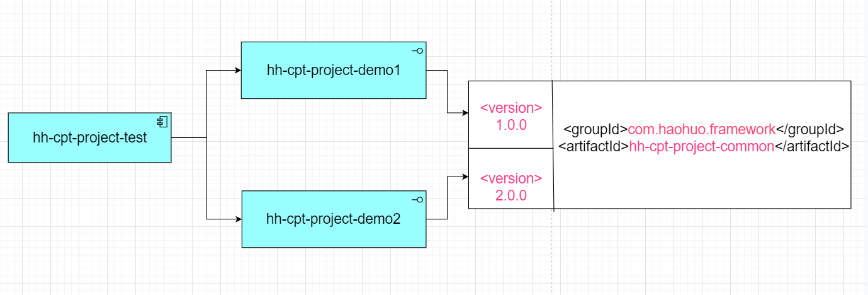Click the hh-cpt-project-common artifactId text
This screenshot has height=295, width=868.
[x=701, y=146]
